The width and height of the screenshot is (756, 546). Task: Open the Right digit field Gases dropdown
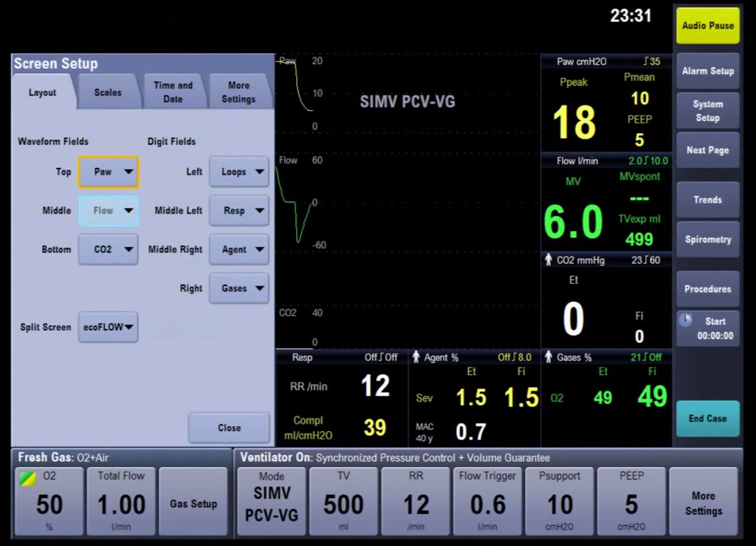pos(239,288)
